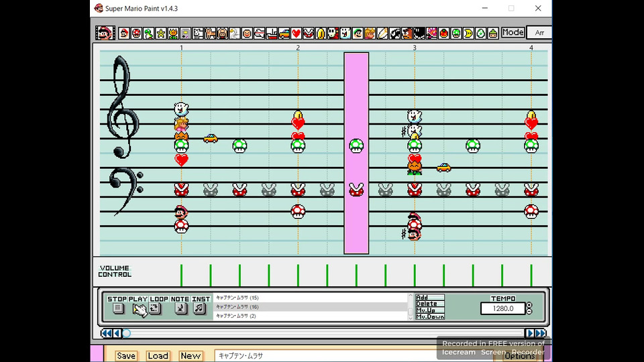Select the Heart instrument in toolbar
Viewport: 644px width, 362px height.
point(296,34)
